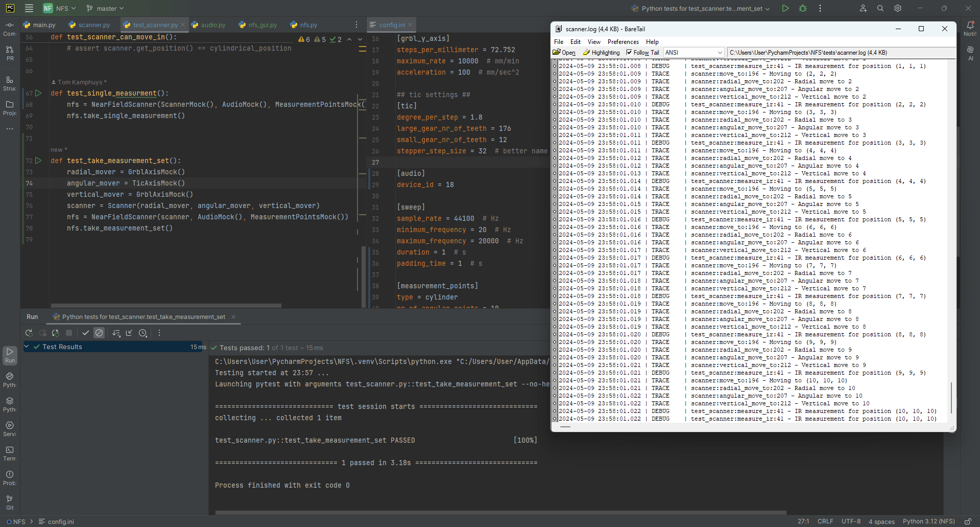Open BareTail Preferences menu

[623, 42]
